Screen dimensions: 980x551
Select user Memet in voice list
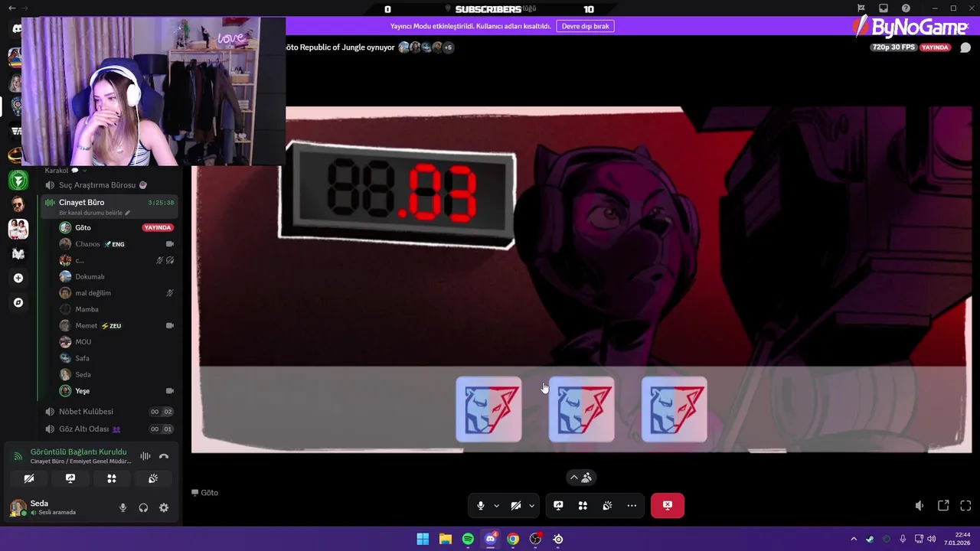[117, 325]
